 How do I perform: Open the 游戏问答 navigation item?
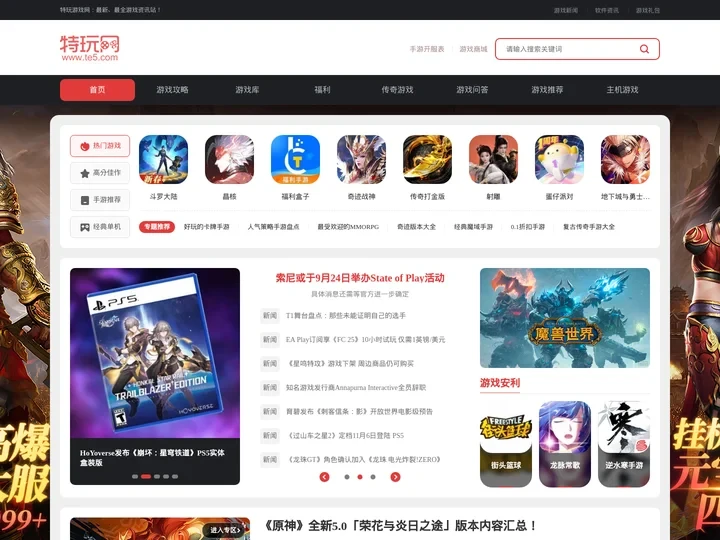click(x=472, y=90)
